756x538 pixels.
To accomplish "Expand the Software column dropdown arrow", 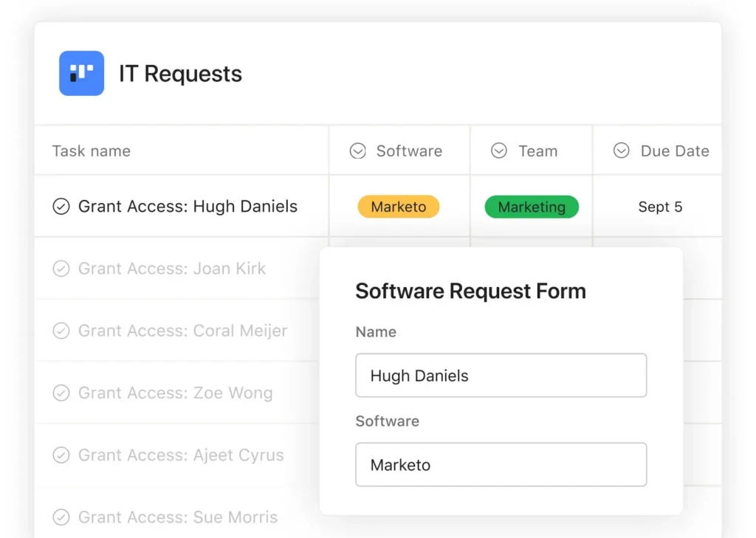I will 358,151.
